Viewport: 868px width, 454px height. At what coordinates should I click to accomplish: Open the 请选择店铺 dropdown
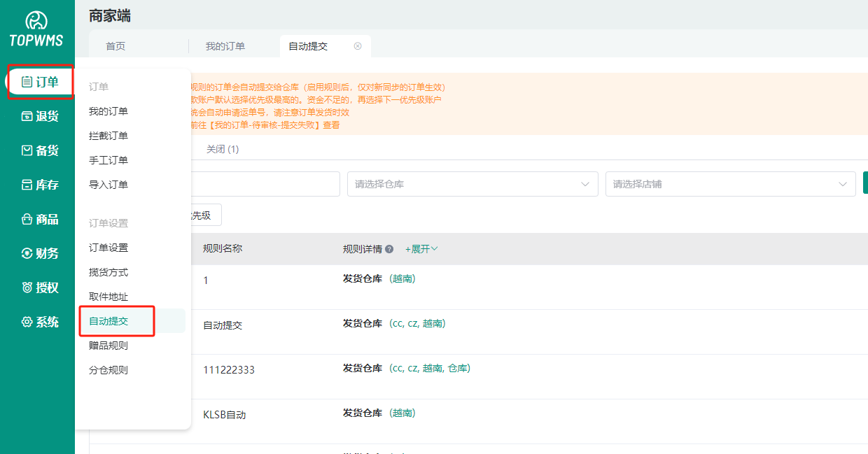coord(731,184)
